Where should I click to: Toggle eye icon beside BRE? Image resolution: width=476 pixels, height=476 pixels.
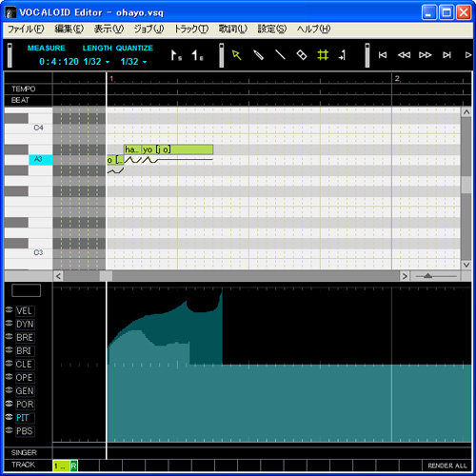pyautogui.click(x=10, y=336)
